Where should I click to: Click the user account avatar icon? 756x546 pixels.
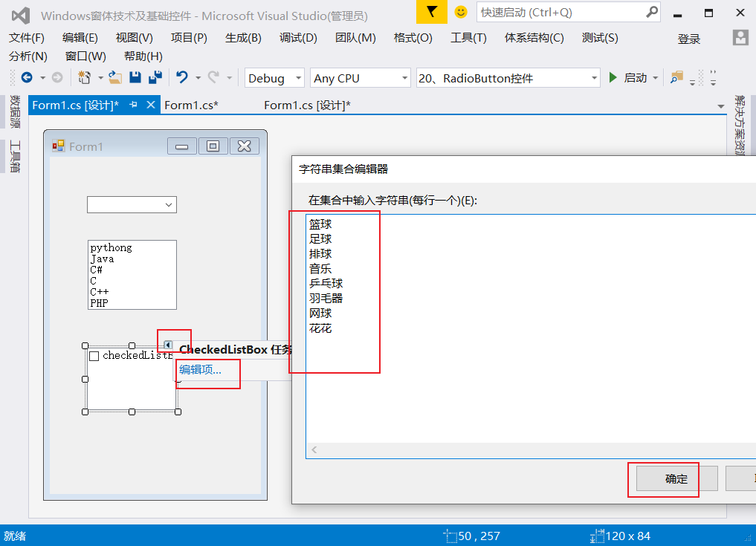pyautogui.click(x=740, y=38)
